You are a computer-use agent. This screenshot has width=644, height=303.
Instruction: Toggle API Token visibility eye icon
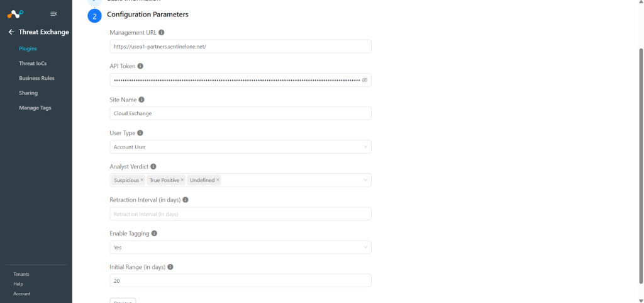365,80
